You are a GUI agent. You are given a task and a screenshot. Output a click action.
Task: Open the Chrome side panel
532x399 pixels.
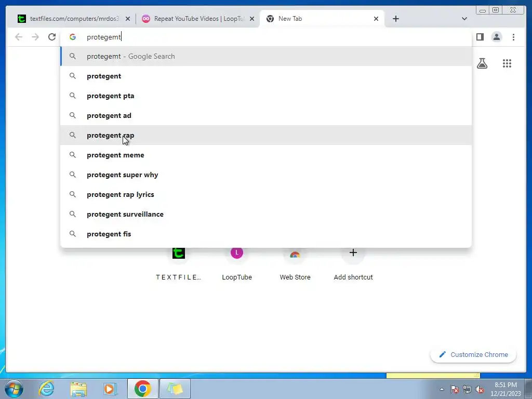coord(480,37)
